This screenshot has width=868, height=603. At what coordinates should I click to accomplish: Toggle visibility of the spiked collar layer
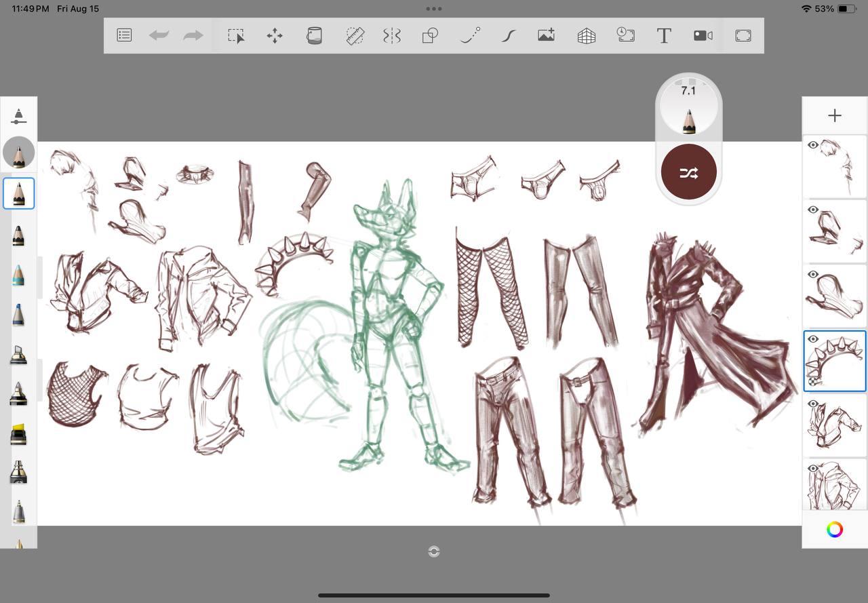click(813, 339)
